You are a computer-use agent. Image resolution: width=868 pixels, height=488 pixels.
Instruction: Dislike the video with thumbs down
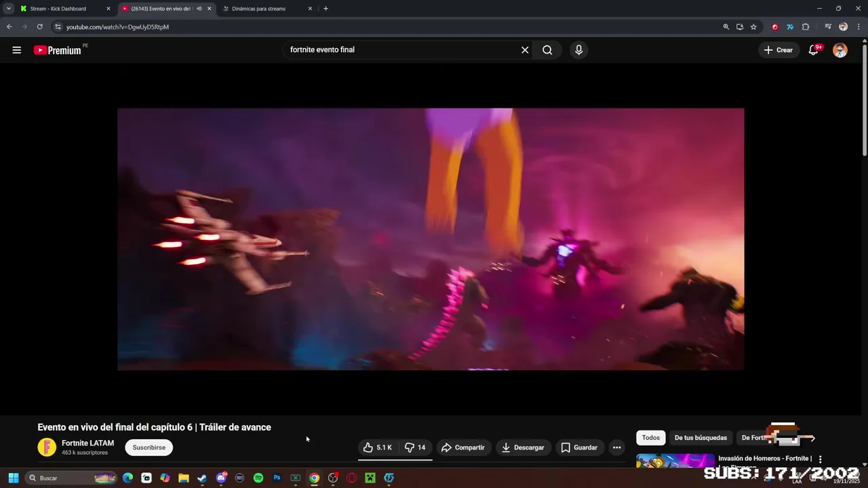coord(415,447)
